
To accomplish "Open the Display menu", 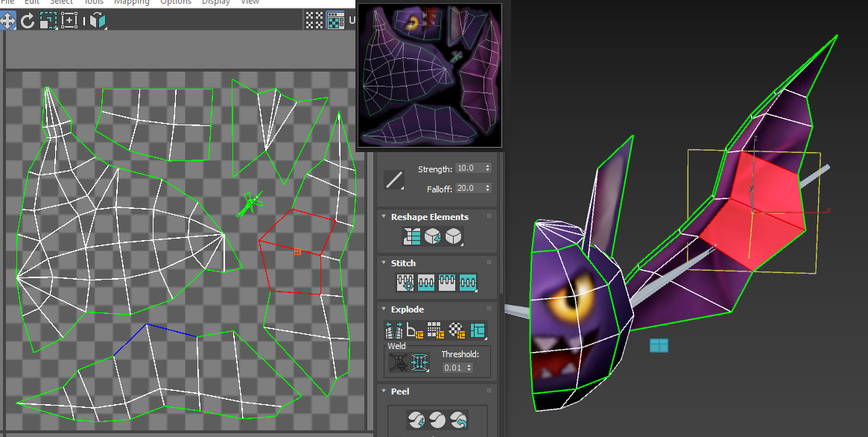I will (x=216, y=2).
